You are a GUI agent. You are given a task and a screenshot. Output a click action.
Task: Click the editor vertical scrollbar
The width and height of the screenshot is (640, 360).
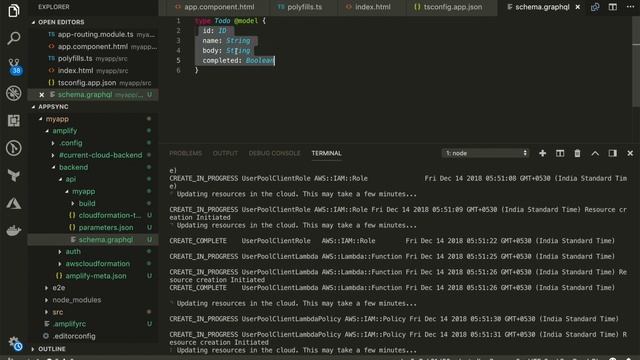636,61
